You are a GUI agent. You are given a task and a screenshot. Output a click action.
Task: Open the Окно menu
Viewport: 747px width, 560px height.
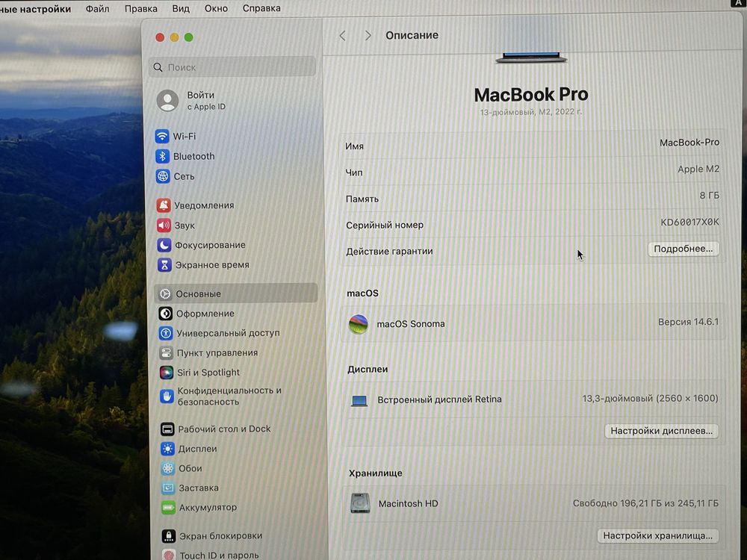pos(216,8)
